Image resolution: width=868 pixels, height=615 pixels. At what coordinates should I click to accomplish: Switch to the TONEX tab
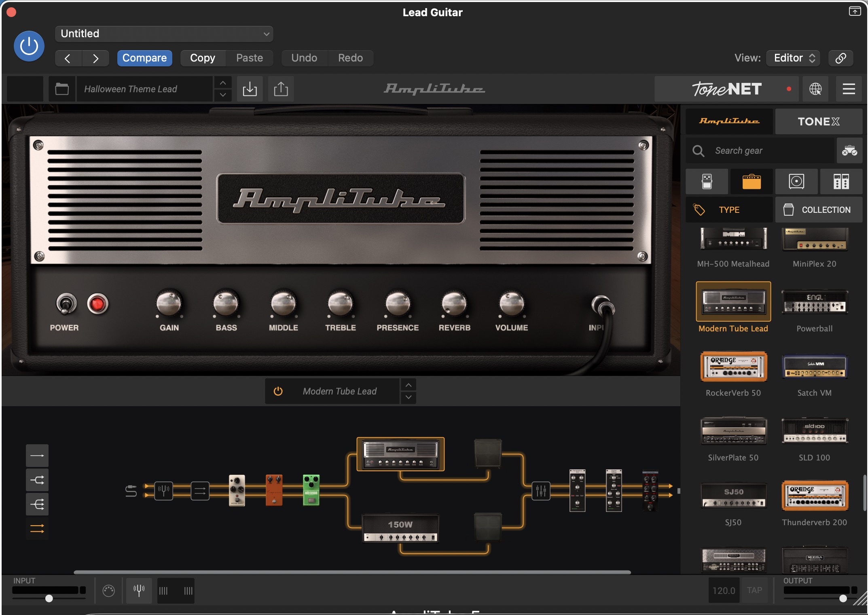pyautogui.click(x=818, y=121)
